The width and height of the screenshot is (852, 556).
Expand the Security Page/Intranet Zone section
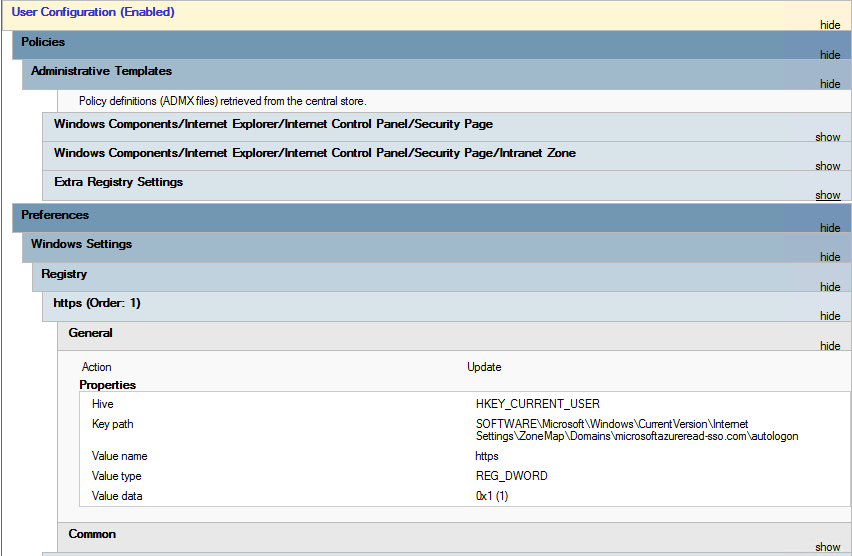click(827, 166)
